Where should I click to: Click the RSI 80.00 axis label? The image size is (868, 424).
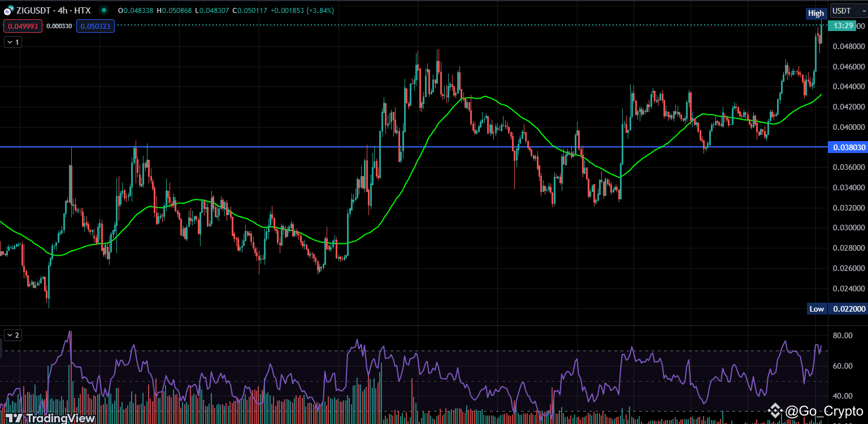843,335
